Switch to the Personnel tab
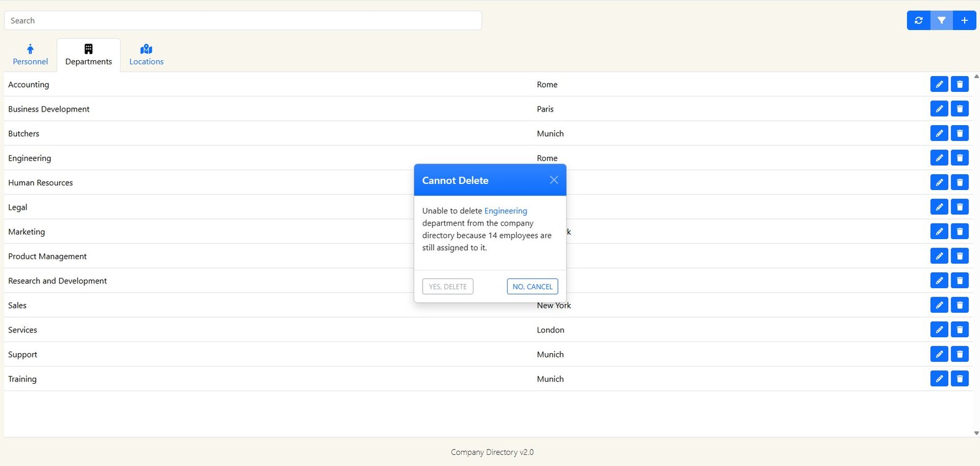 30,55
